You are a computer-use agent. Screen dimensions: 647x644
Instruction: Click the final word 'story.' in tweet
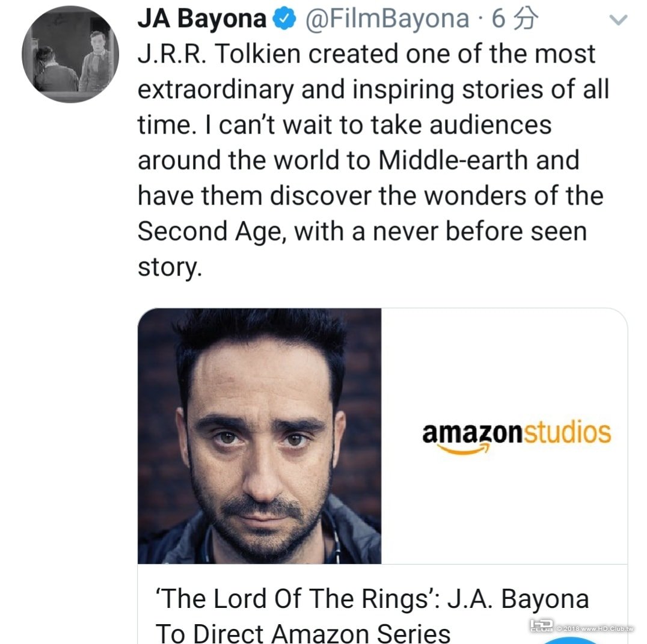[x=168, y=267]
